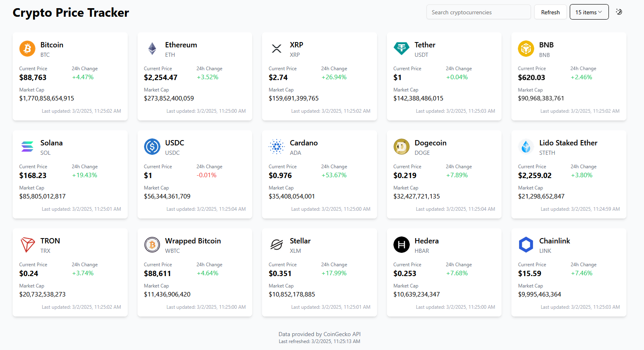Click the Dogecoin logo icon
This screenshot has height=350, width=644.
coord(402,147)
